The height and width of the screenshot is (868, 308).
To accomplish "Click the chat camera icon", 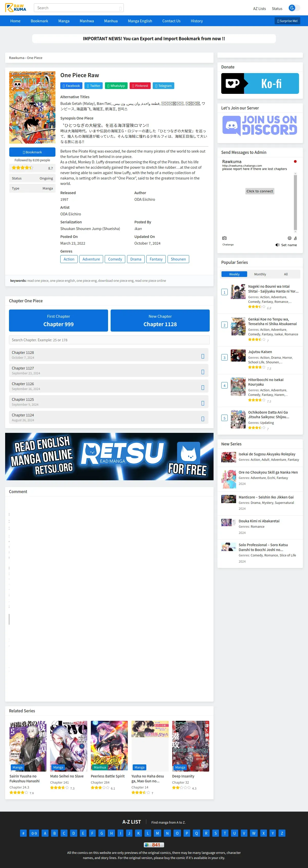I will pyautogui.click(x=224, y=238).
